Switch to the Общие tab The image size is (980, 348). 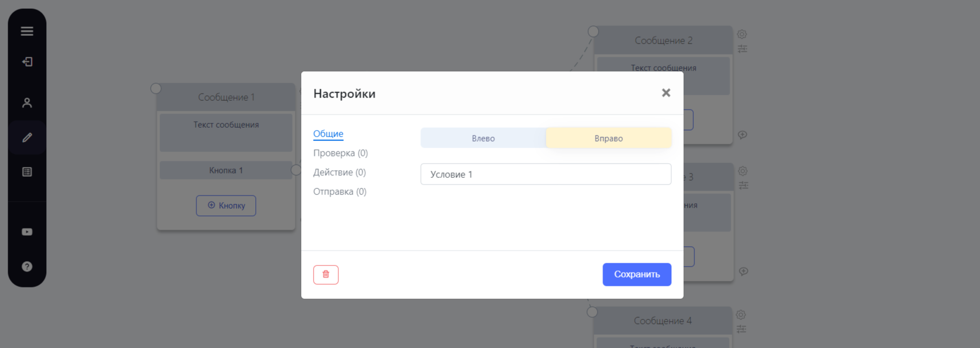pos(328,134)
